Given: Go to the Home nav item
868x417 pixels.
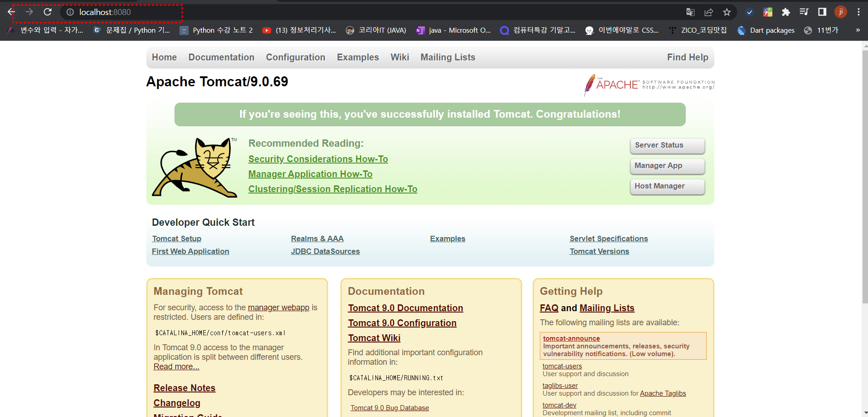Looking at the screenshot, I should (164, 57).
